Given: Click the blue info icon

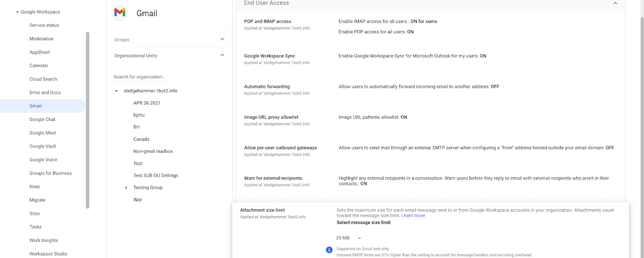Looking at the screenshot, I should tap(330, 249).
